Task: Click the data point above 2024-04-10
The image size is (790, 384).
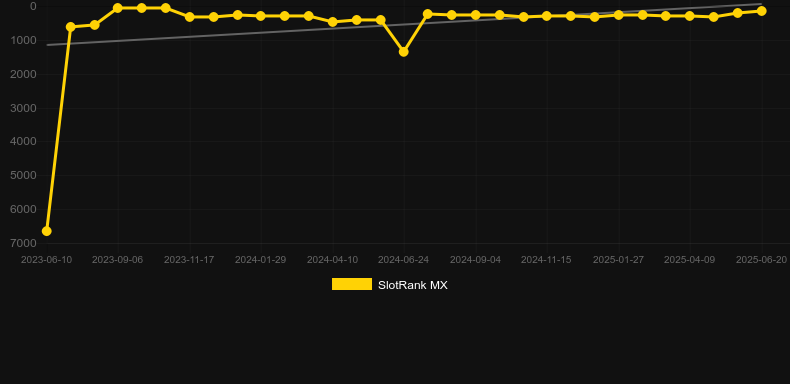Action: point(333,22)
